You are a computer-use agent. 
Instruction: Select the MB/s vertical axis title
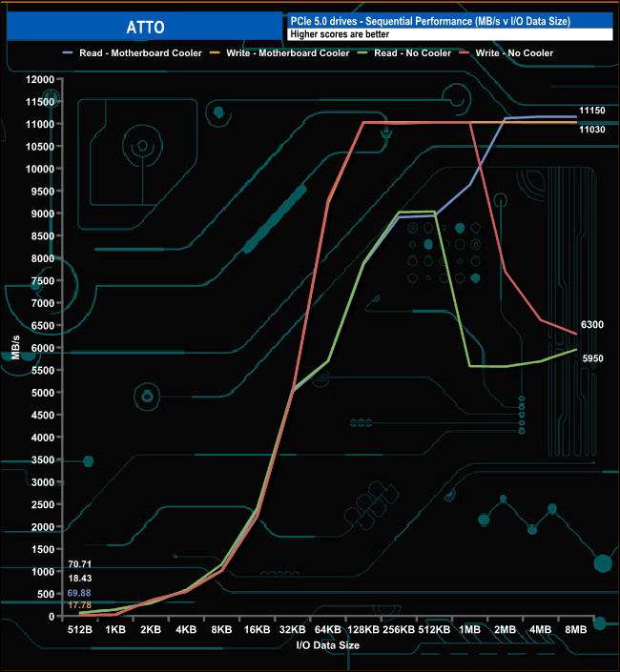pos(16,349)
